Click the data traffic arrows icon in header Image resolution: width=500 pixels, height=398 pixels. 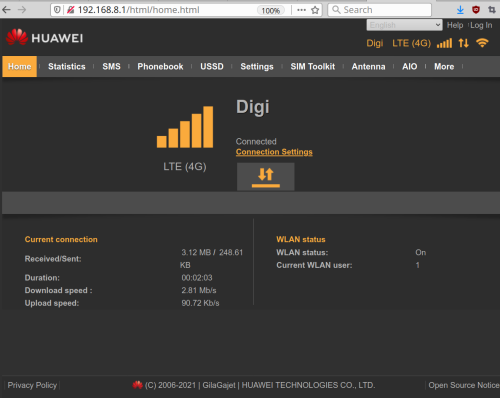[463, 43]
